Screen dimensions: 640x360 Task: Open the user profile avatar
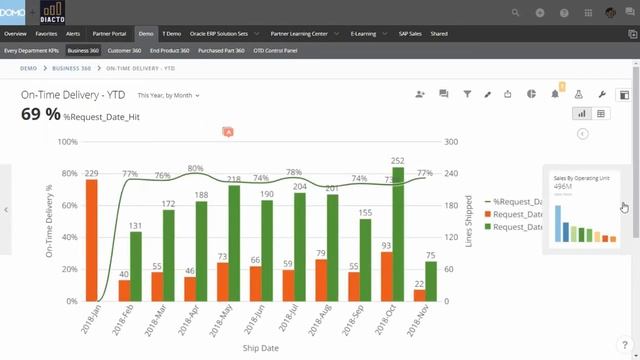(x=610, y=13)
